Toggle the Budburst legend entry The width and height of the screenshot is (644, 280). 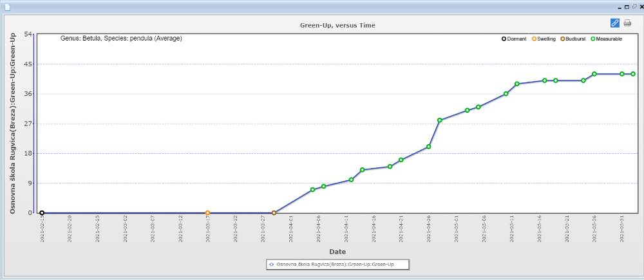pos(573,39)
